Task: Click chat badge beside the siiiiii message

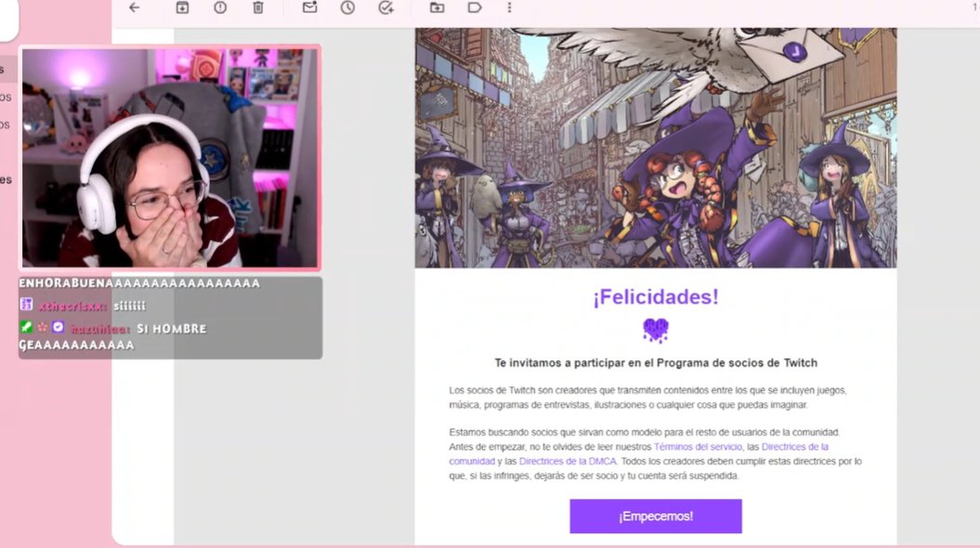Action: pyautogui.click(x=26, y=305)
